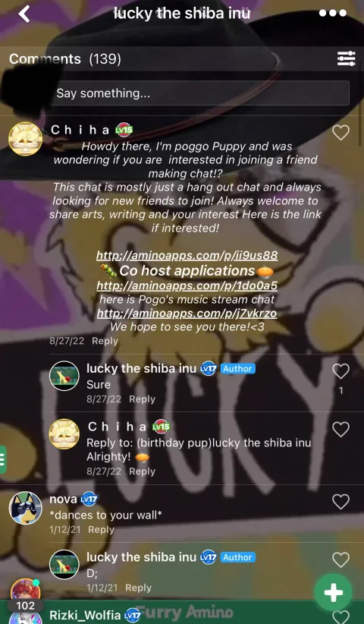Tap the 102 online members badge
Viewport: 364px width, 624px height.
(x=26, y=606)
